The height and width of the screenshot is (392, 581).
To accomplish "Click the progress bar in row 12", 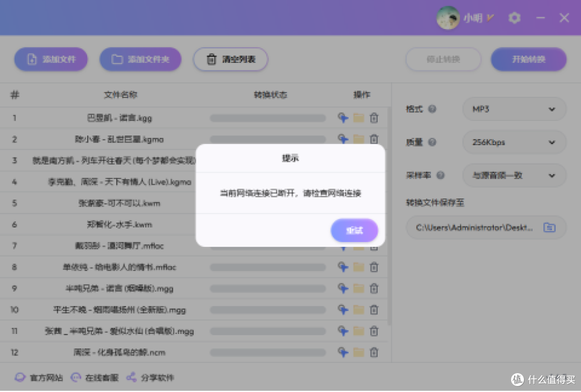I will click(x=268, y=352).
